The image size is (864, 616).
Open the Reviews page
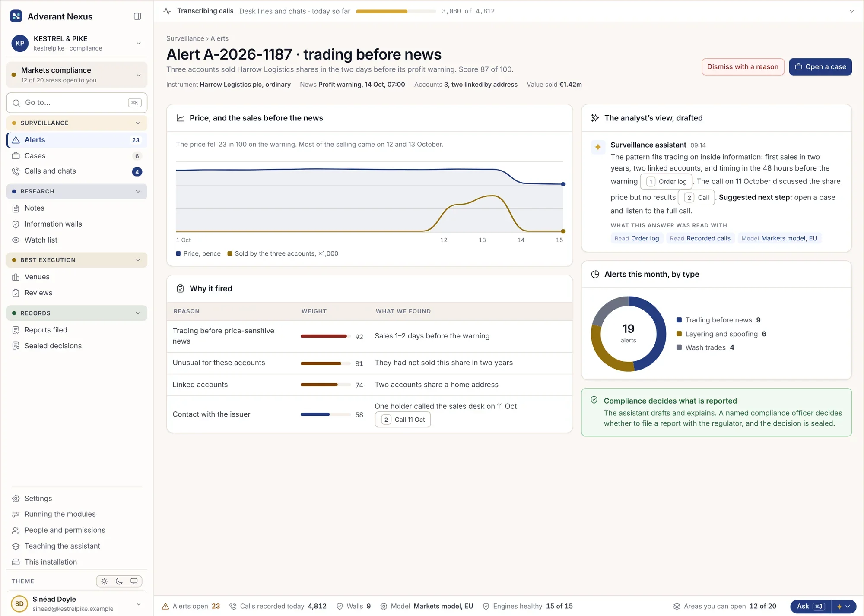[77, 293]
